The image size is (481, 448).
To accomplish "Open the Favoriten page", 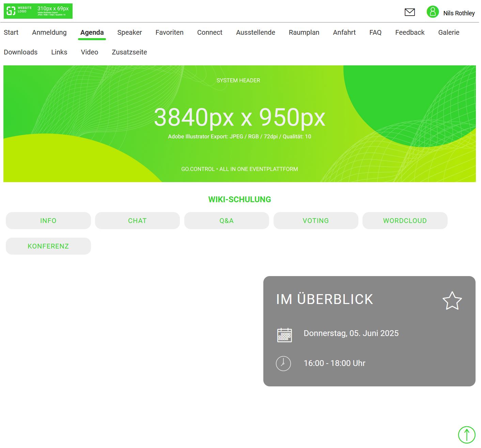I will click(x=169, y=32).
